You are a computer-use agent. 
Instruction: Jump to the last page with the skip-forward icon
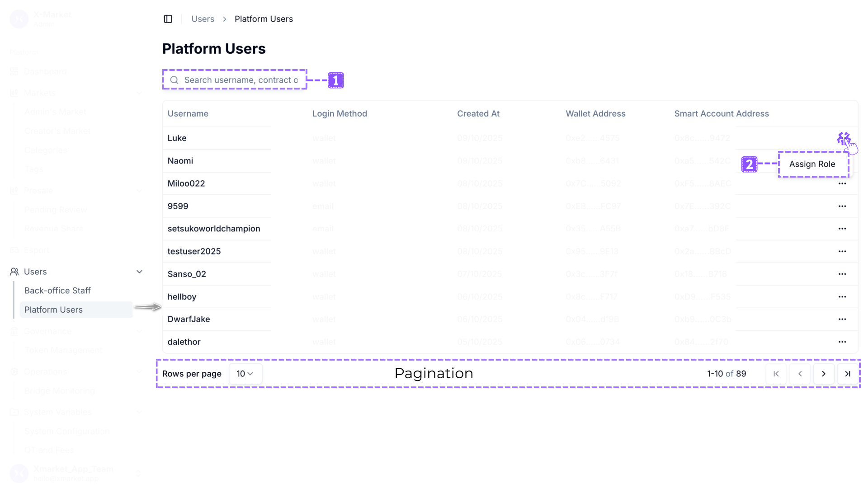pyautogui.click(x=848, y=374)
